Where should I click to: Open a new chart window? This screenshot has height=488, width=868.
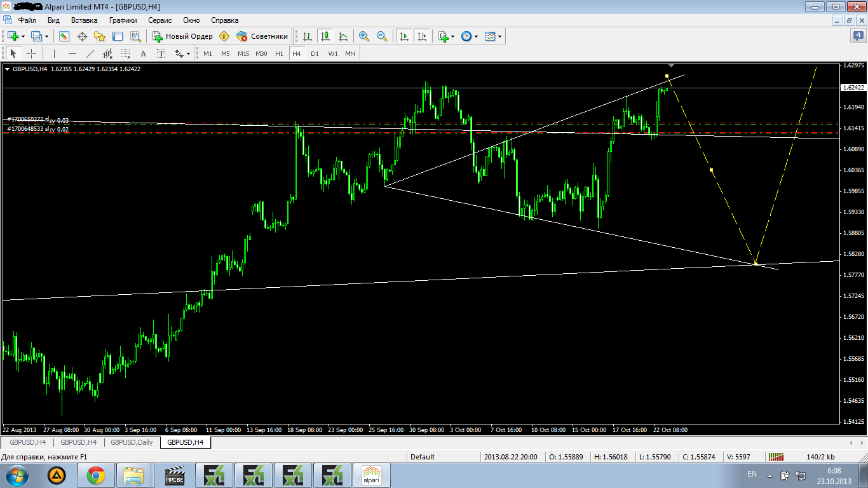tap(12, 36)
